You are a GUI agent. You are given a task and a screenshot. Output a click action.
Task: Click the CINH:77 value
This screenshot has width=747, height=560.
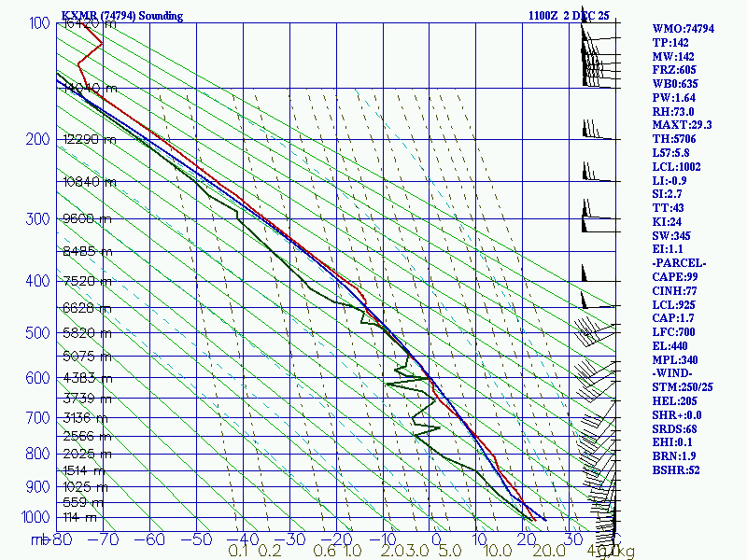tap(674, 290)
